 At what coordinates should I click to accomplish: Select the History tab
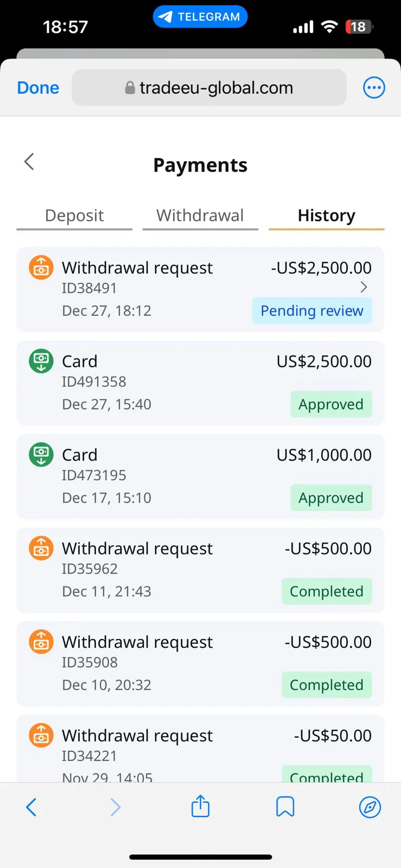[x=326, y=216]
